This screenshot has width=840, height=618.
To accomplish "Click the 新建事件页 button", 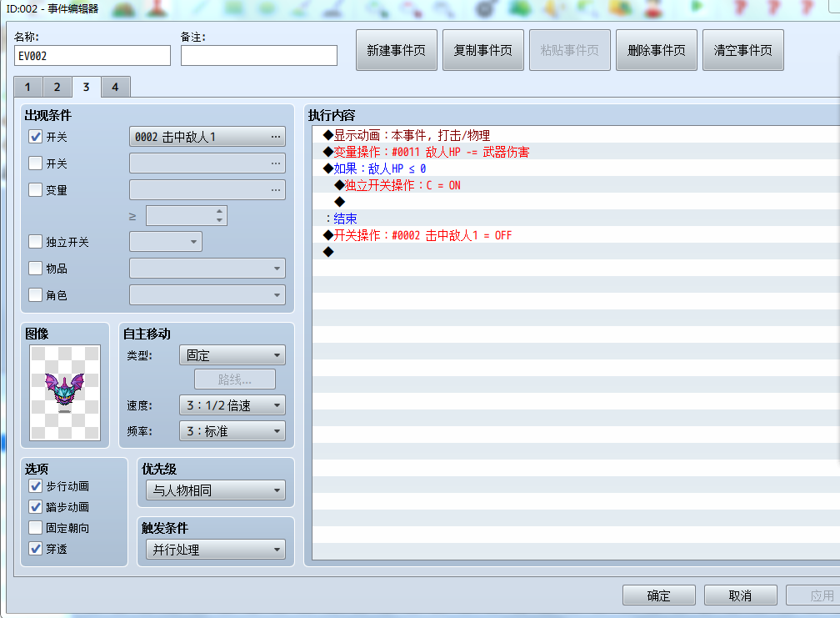I will tap(397, 50).
